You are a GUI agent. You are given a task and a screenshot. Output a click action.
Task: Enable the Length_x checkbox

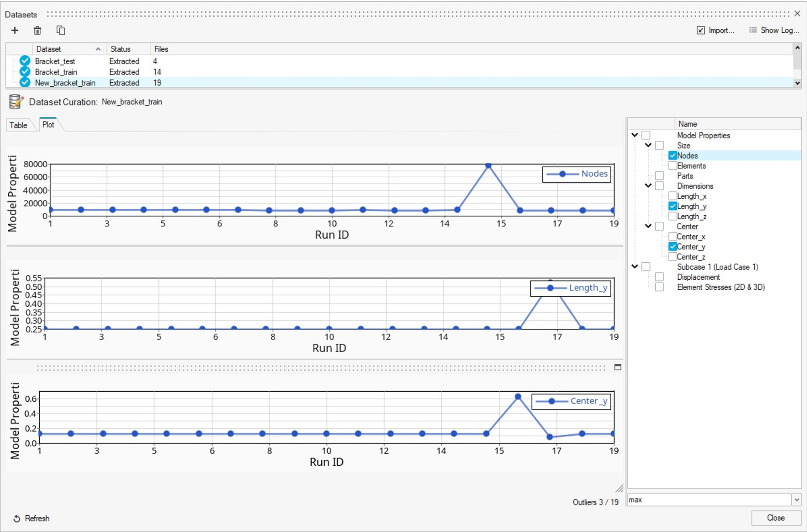[x=673, y=196]
